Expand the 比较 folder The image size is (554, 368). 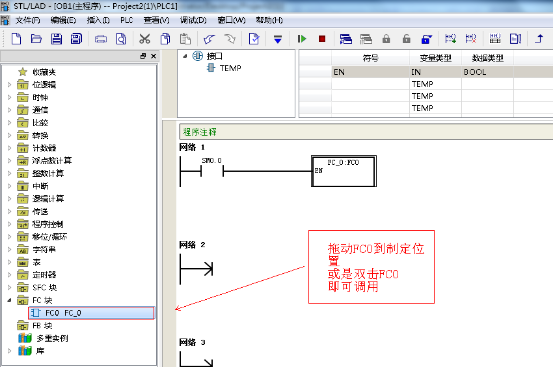pos(10,123)
